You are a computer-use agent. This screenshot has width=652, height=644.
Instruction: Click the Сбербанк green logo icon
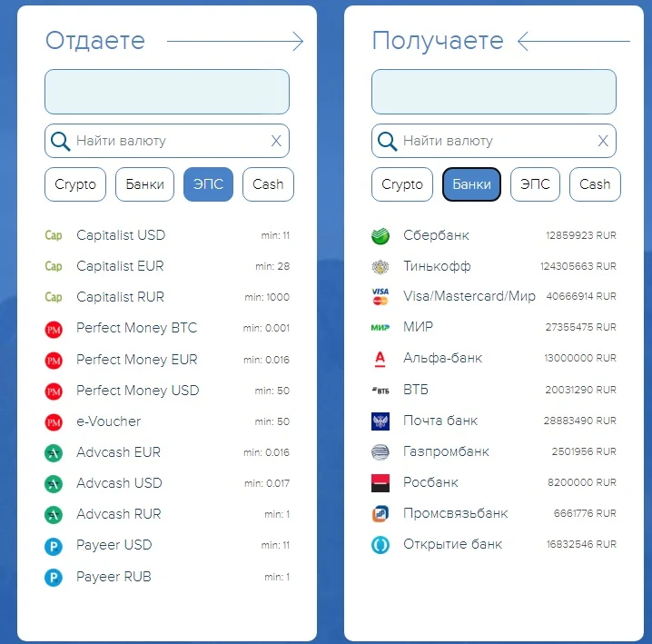coord(380,236)
